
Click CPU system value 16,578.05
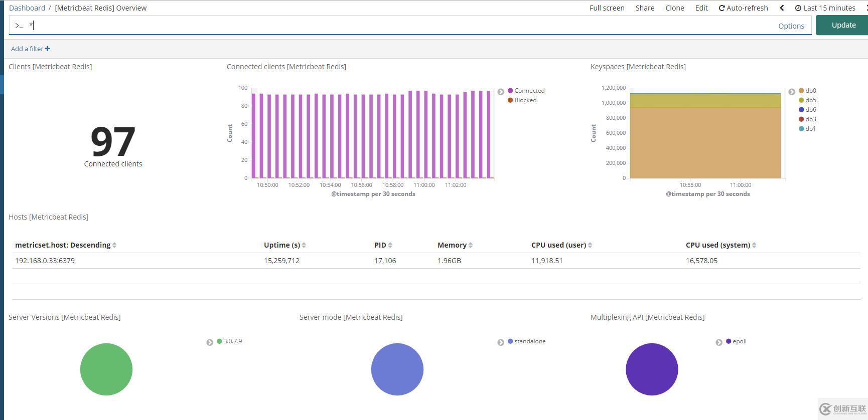(701, 261)
